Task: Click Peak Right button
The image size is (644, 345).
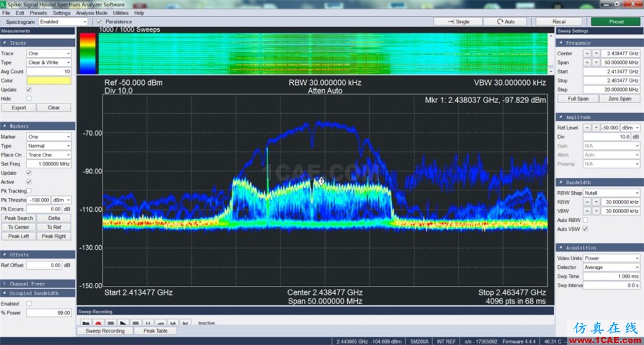Action: pos(54,236)
